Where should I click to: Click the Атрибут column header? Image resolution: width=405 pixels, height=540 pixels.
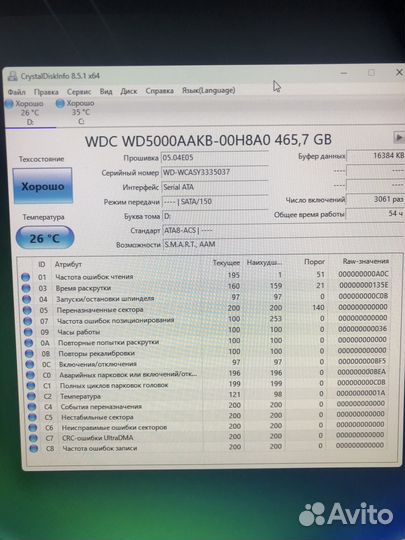[x=68, y=264]
